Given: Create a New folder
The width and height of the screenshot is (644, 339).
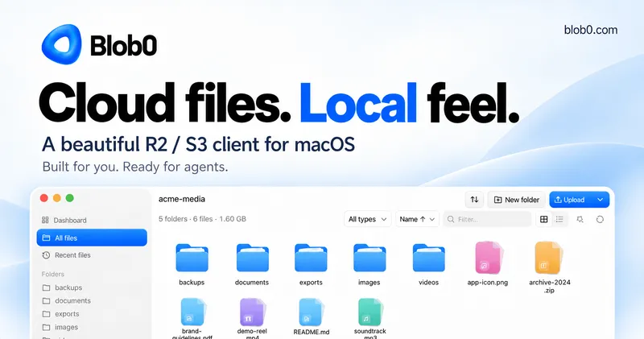Looking at the screenshot, I should coord(516,200).
